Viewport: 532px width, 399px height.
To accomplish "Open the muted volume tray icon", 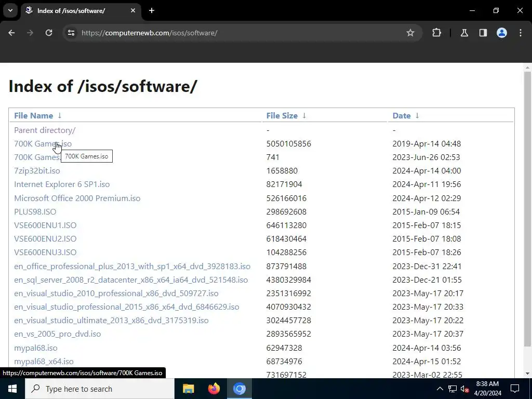I will click(465, 389).
